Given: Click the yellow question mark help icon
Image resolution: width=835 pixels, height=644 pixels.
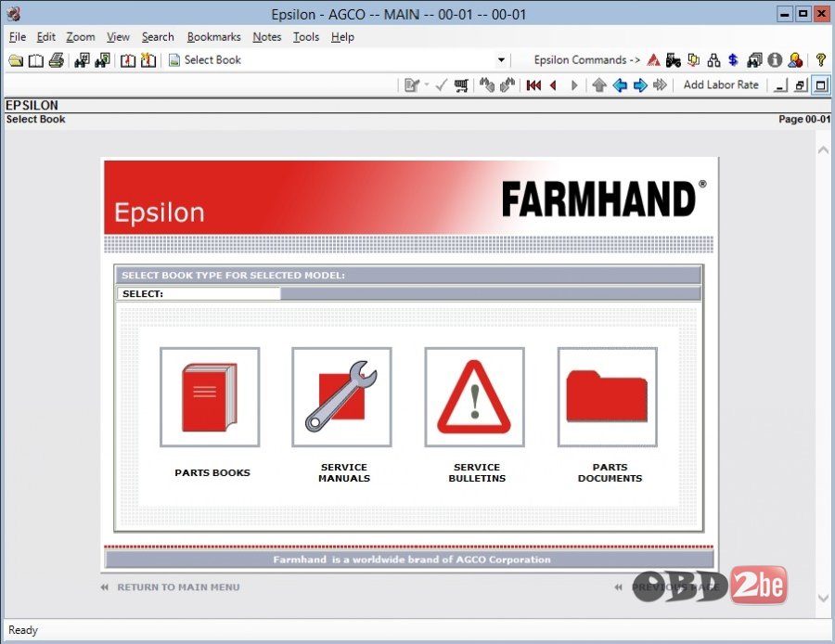Looking at the screenshot, I should pyautogui.click(x=821, y=60).
